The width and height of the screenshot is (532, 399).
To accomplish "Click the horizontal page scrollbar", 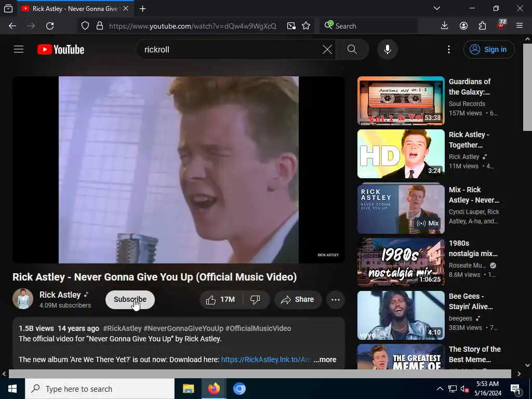I will (260, 374).
